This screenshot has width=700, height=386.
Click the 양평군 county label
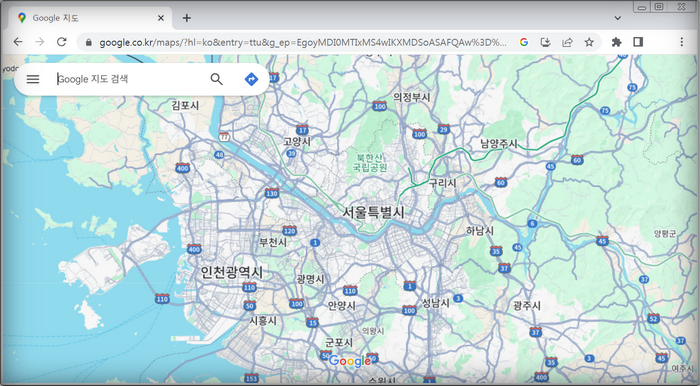pos(665,234)
